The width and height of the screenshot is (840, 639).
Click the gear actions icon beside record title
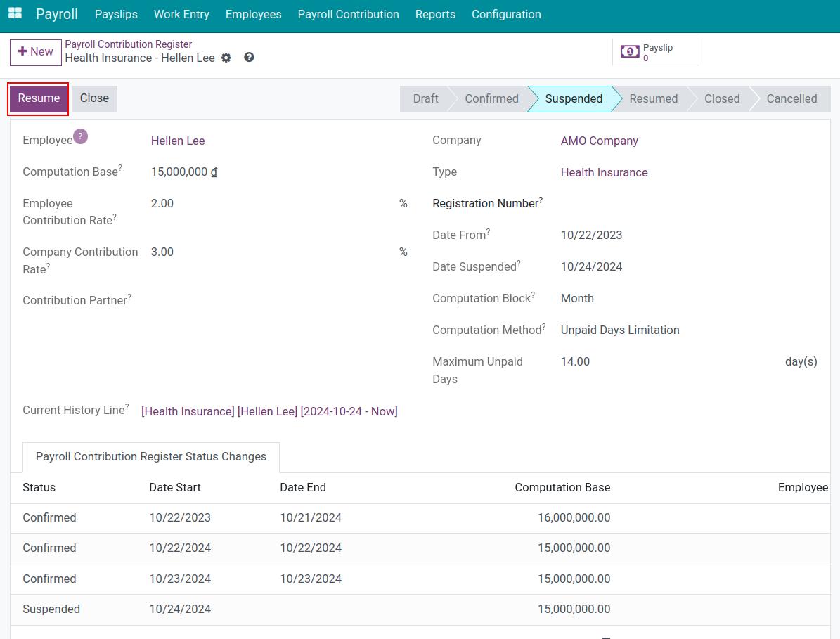point(226,58)
